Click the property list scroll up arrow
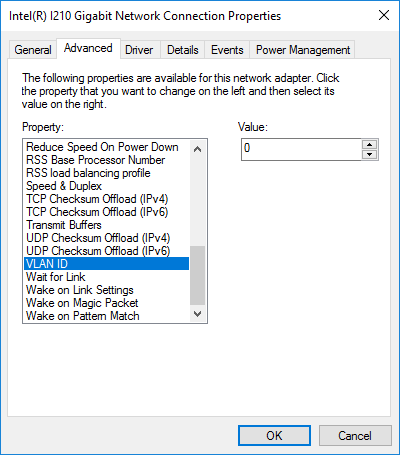This screenshot has width=400, height=455. click(x=197, y=149)
